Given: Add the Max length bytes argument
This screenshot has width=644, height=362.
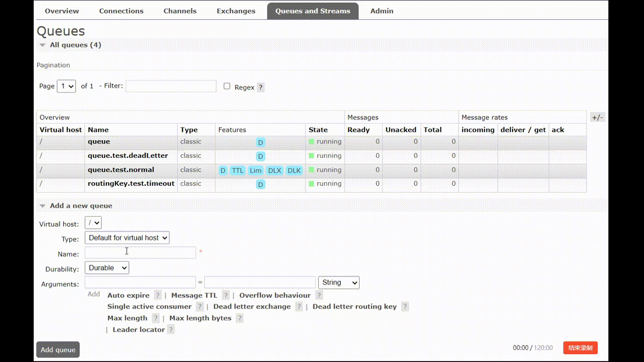Looking at the screenshot, I should (x=200, y=318).
